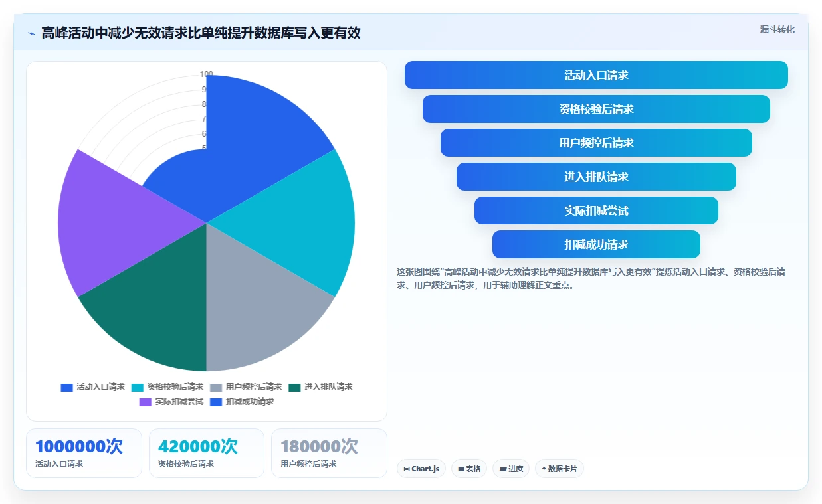Toggle the 资格校验后请求 legend swatch
Image resolution: width=822 pixels, height=504 pixels.
pyautogui.click(x=138, y=387)
